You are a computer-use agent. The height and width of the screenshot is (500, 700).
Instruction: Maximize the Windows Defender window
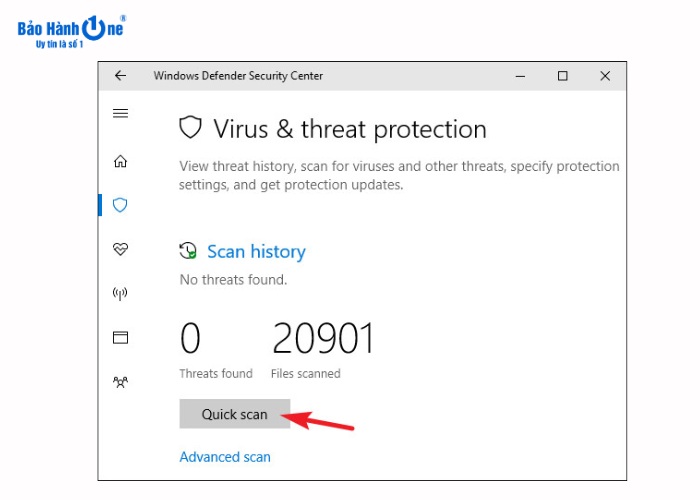tap(562, 76)
